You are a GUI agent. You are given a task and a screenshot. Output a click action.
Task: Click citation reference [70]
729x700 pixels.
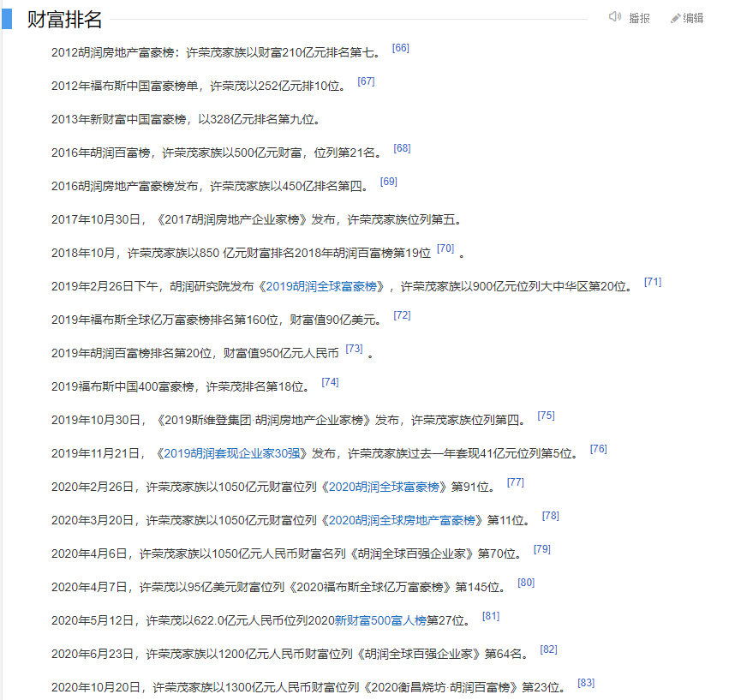[445, 248]
